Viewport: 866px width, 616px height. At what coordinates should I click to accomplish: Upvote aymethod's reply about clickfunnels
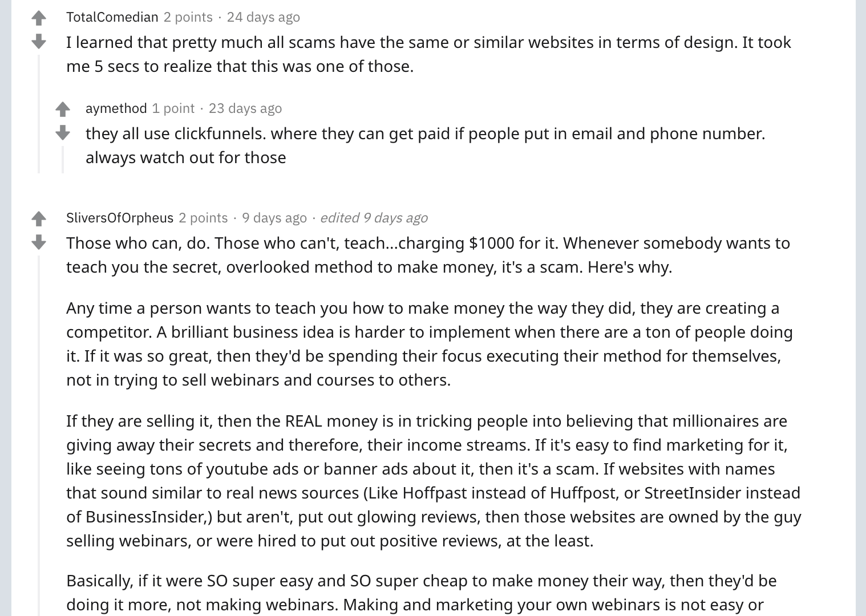(63, 109)
